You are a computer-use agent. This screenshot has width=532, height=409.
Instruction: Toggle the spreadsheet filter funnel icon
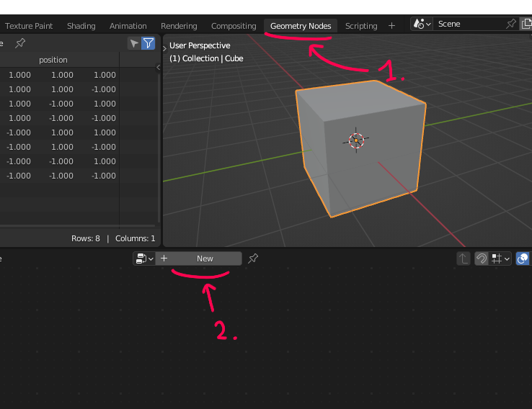point(148,44)
